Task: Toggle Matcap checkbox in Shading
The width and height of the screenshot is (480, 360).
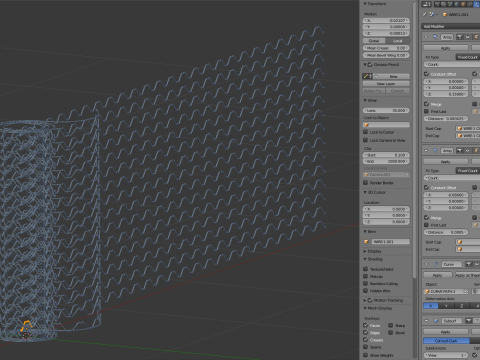Action: [366, 276]
